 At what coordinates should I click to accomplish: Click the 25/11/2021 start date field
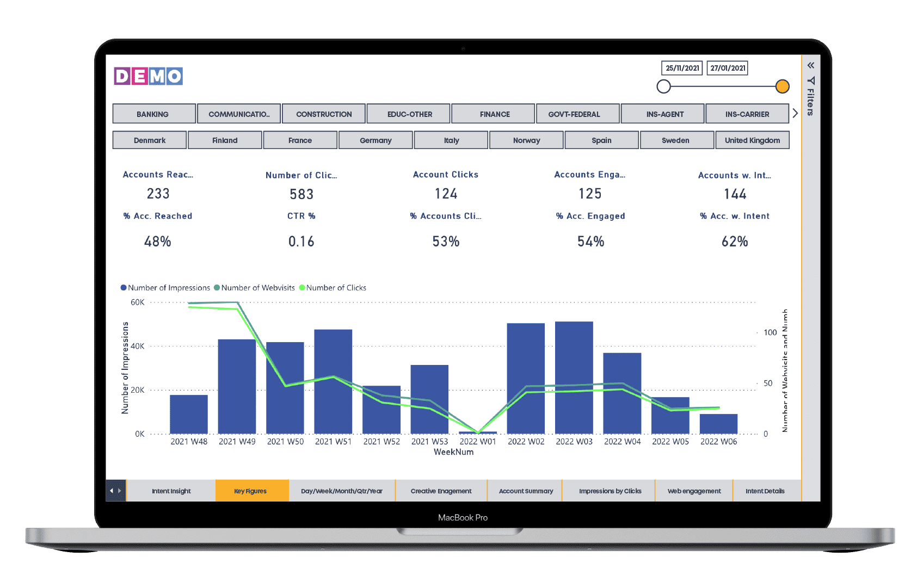click(x=681, y=67)
